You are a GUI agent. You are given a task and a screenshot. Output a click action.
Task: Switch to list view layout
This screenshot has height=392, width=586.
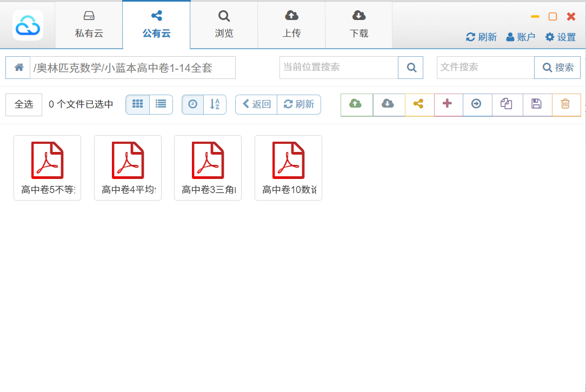coord(161,104)
